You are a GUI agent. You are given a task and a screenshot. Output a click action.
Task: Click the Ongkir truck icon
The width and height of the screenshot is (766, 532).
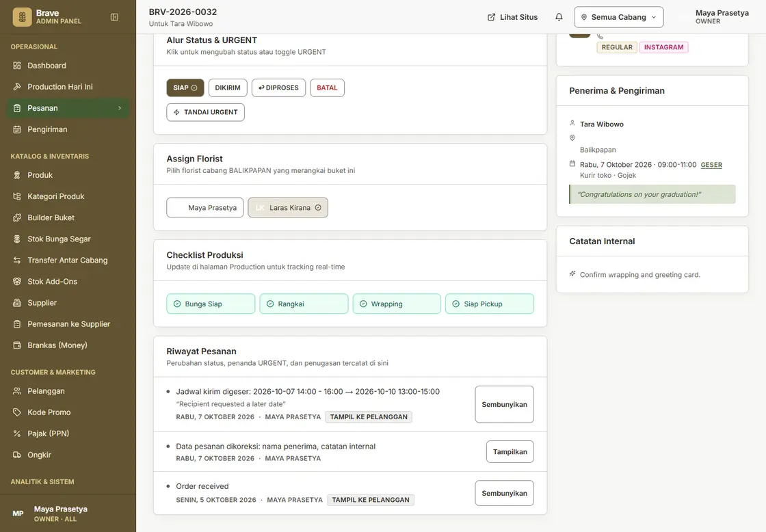click(x=17, y=455)
